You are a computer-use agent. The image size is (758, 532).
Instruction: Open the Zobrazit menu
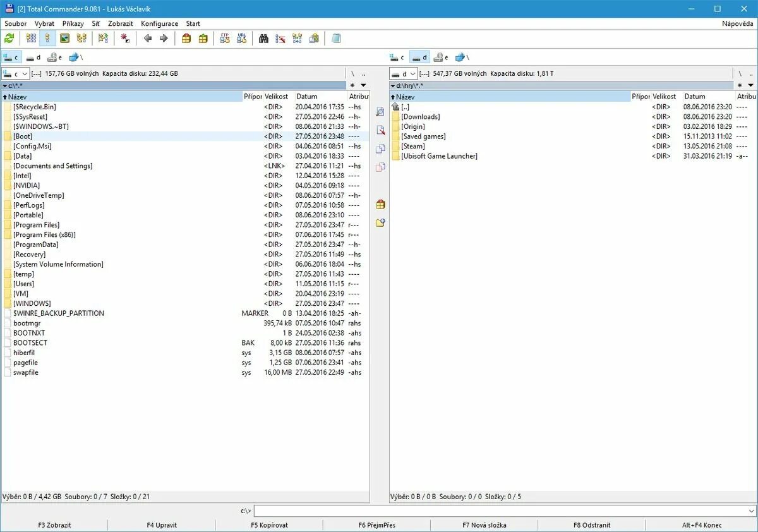[x=121, y=23]
